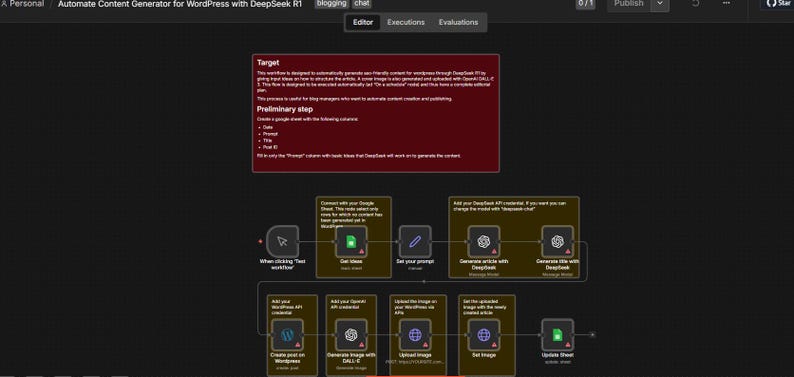Screen dimensions: 794x377
Task: Click the 'Connect with your Google Sheet' note text
Action: pos(352,215)
